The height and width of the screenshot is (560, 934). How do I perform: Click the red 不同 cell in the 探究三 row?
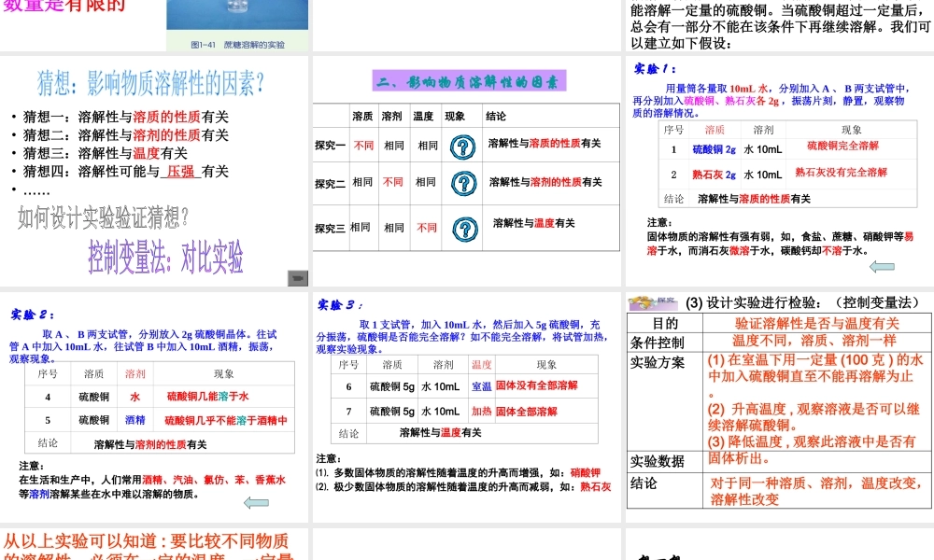tap(427, 228)
